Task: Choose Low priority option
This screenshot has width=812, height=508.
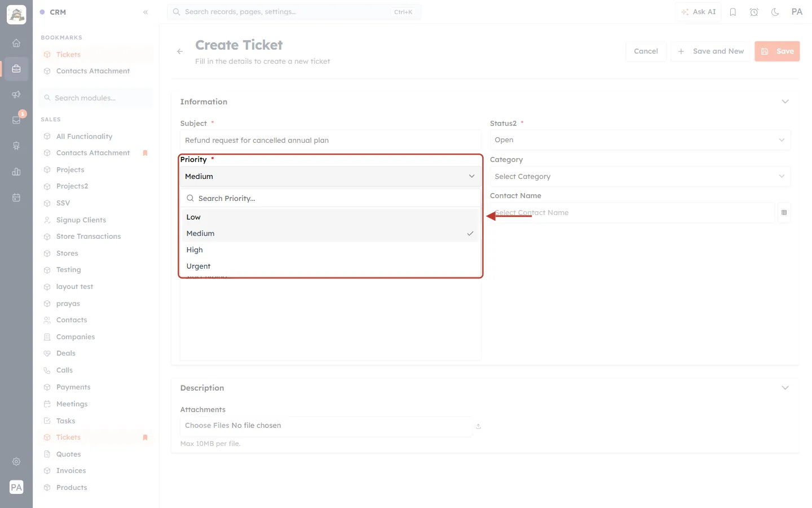Action: point(330,217)
